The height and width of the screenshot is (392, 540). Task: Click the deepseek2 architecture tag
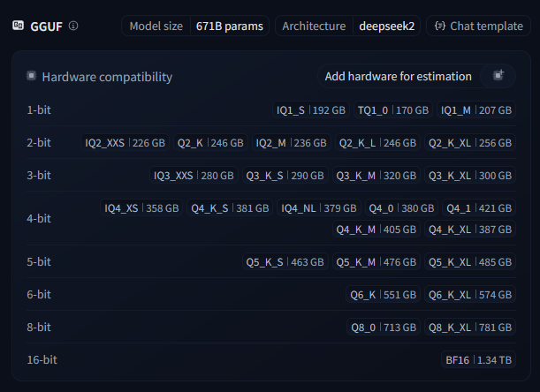pos(387,26)
